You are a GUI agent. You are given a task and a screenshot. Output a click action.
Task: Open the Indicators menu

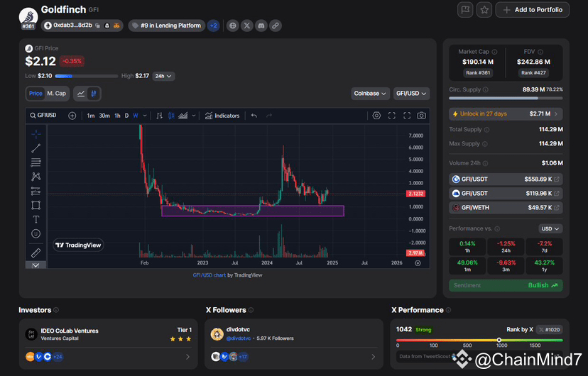tap(222, 116)
